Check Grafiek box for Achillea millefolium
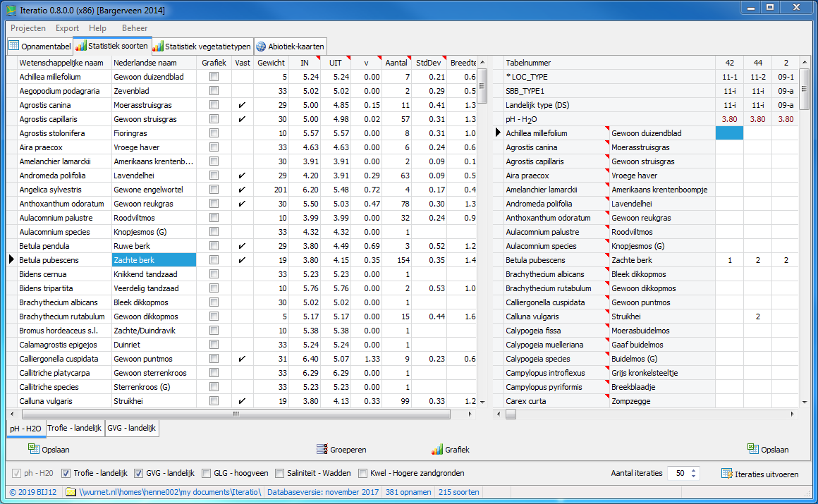The height and width of the screenshot is (504, 818). point(214,77)
